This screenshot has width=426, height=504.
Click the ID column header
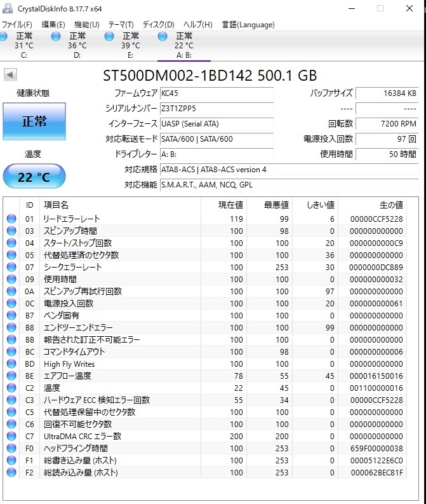[x=30, y=205]
